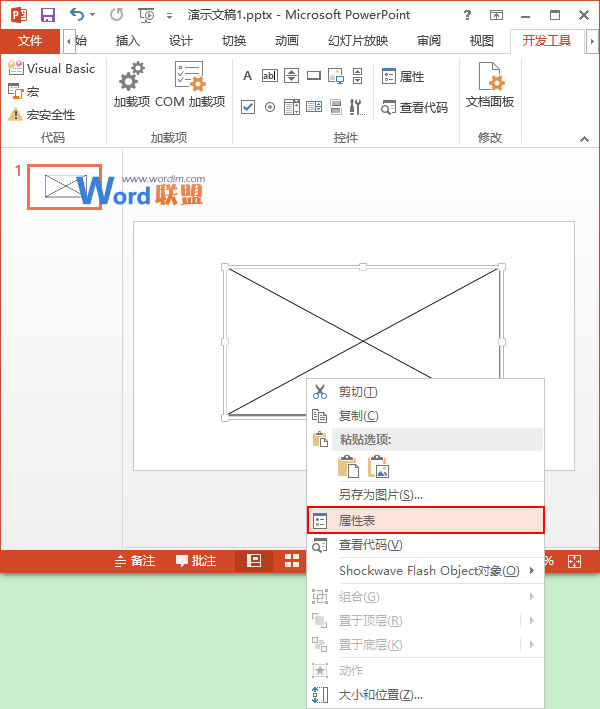Open undo history dropdown arrow
Viewport: 600px width, 709px height.
[x=93, y=15]
